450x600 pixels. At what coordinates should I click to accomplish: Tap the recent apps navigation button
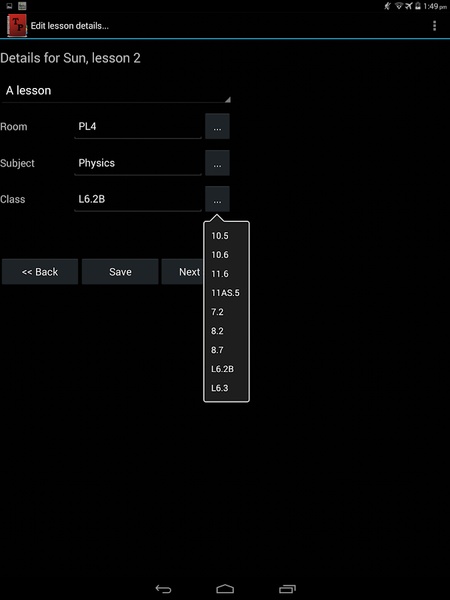click(x=287, y=589)
